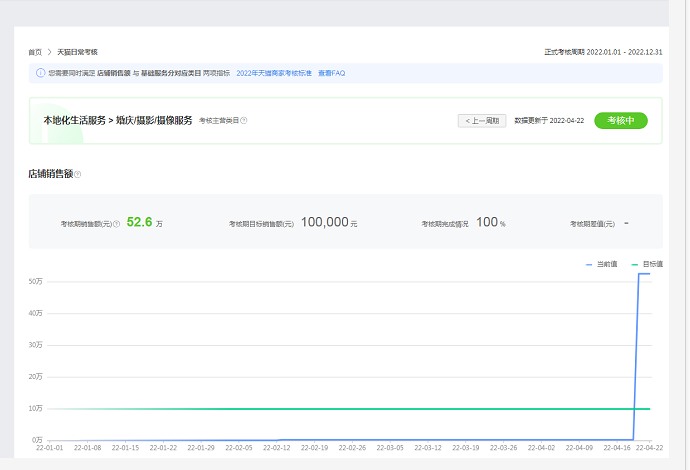Image resolution: width=690 pixels, height=470 pixels.
Task: Open the 查看FAQ link
Action: pos(331,73)
